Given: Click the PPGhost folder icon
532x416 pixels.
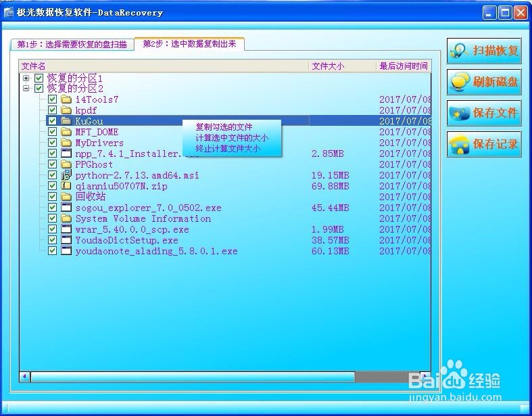Looking at the screenshot, I should 66,164.
